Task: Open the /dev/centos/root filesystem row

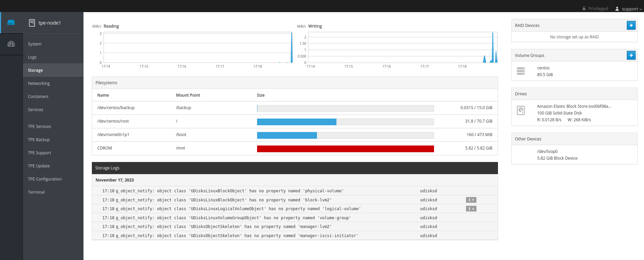Action: [113, 121]
